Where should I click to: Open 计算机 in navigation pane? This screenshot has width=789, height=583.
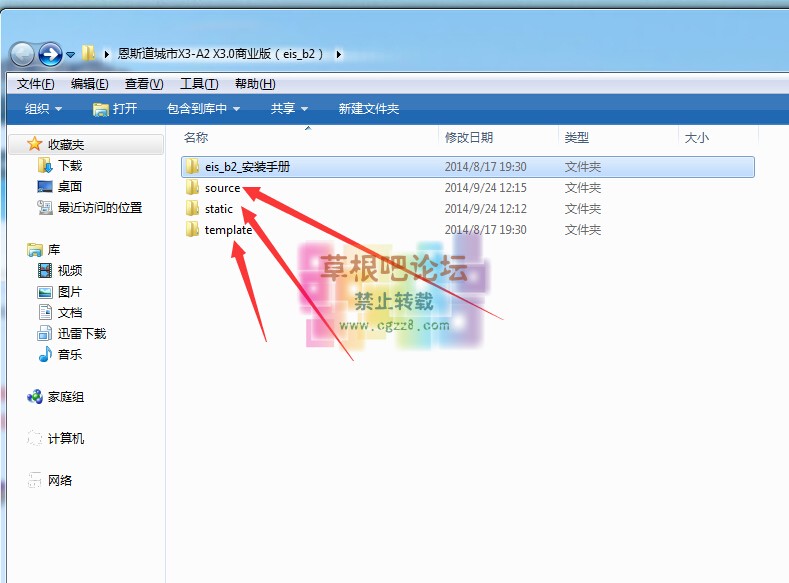pos(65,439)
